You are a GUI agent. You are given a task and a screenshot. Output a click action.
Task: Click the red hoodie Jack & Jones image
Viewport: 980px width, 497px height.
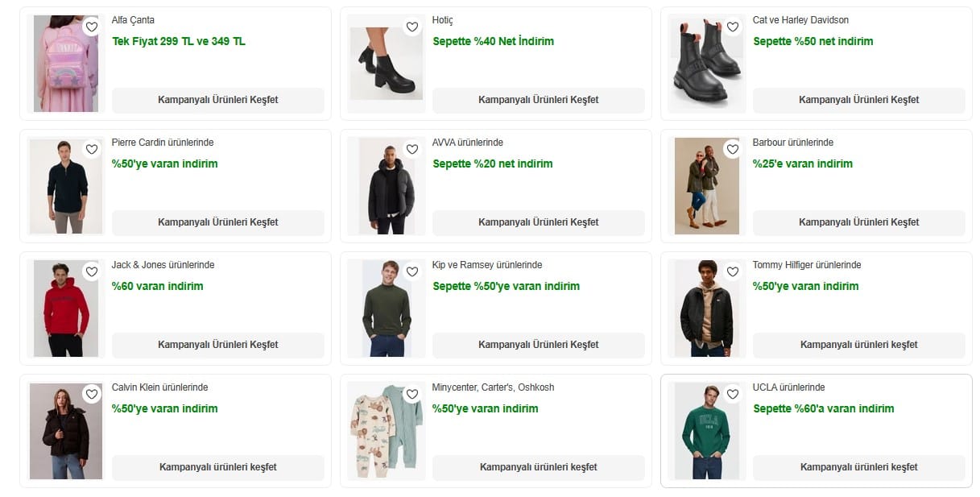pyautogui.click(x=65, y=310)
